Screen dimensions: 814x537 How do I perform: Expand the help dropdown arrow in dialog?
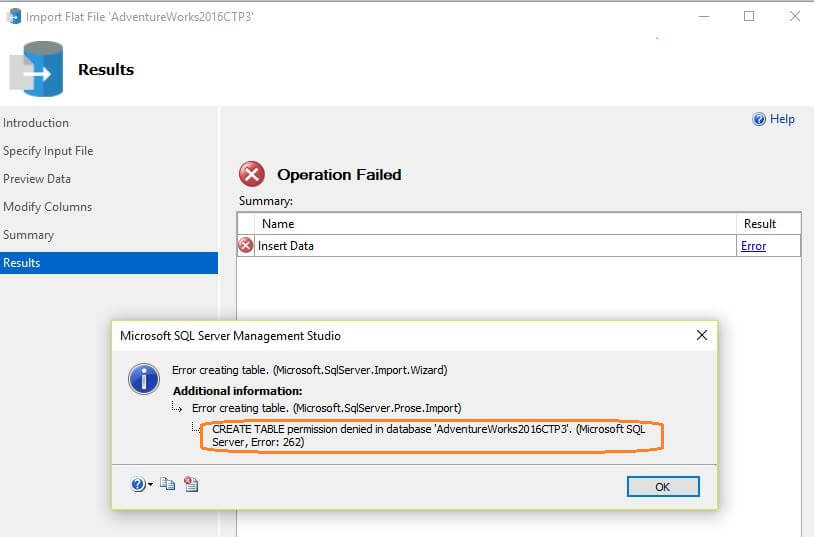pos(150,485)
